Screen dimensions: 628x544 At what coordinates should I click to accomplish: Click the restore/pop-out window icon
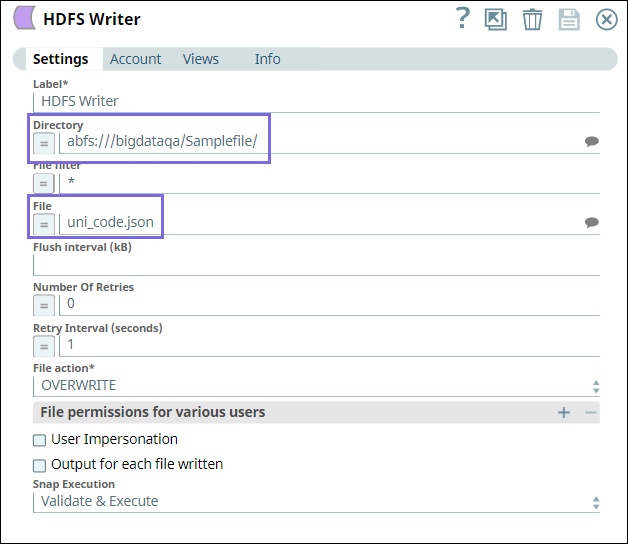(496, 19)
